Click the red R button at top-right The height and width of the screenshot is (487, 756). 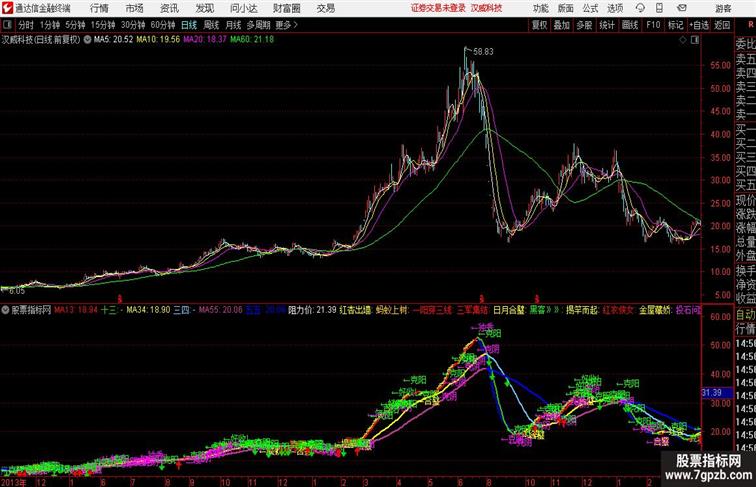tap(751, 25)
